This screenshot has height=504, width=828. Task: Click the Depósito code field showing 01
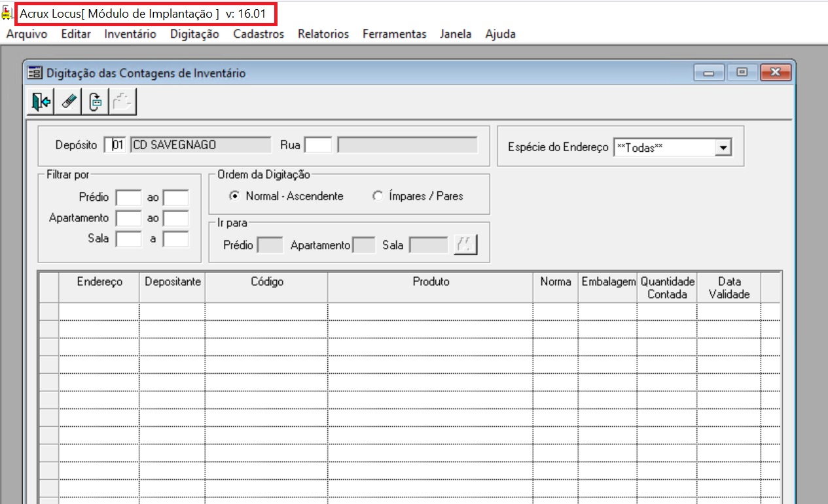[117, 145]
